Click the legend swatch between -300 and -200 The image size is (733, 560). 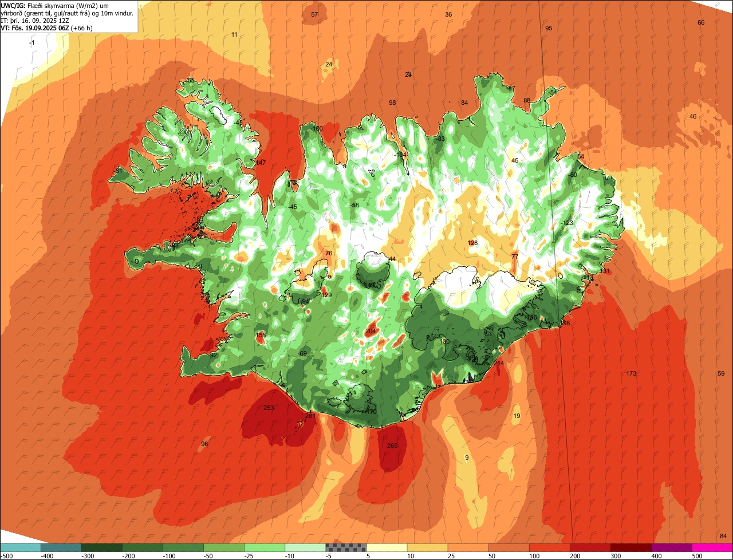102,547
